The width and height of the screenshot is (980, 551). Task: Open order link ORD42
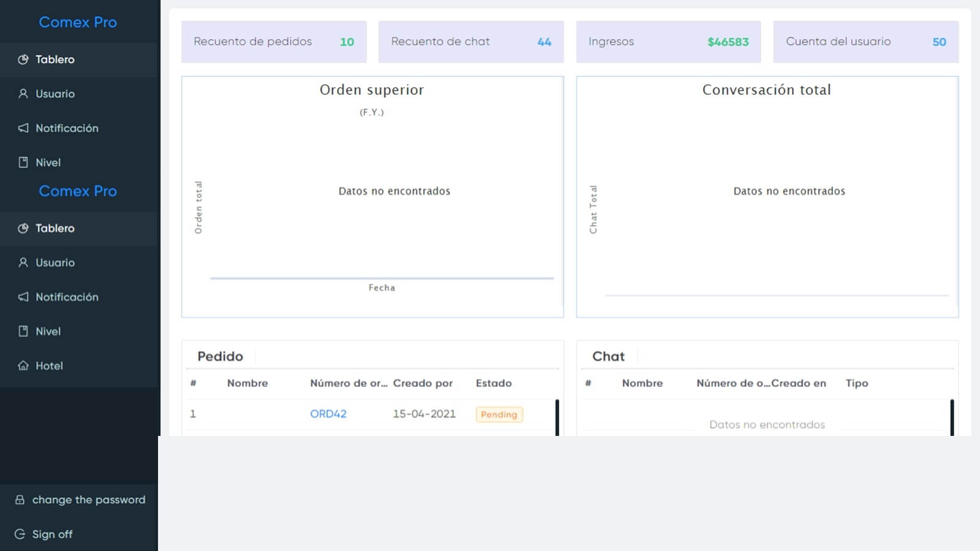coord(328,414)
